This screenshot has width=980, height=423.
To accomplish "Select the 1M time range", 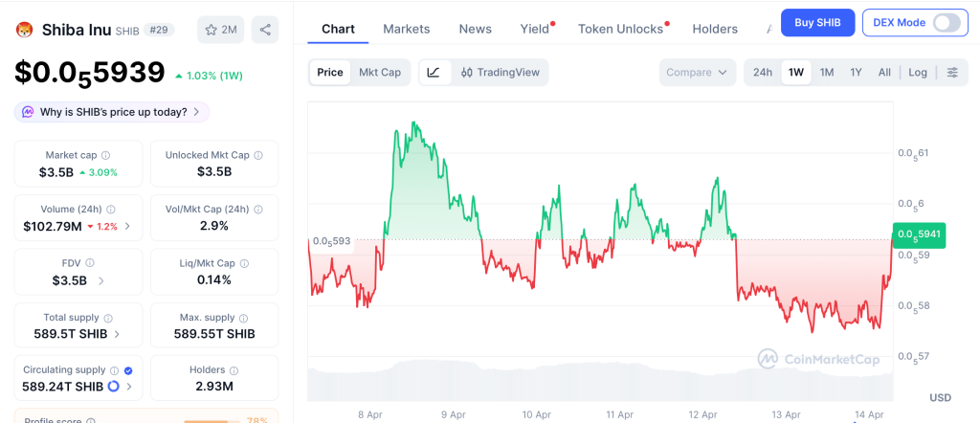I will coord(827,73).
